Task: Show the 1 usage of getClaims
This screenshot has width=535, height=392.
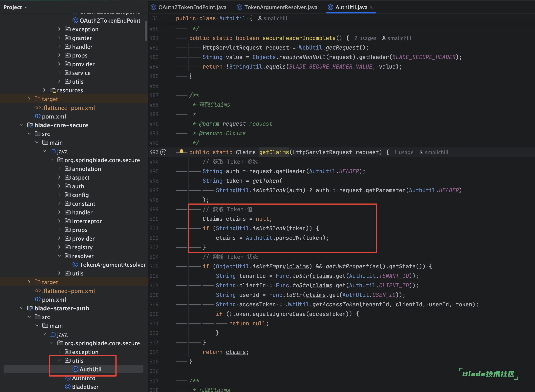Action: coord(404,152)
